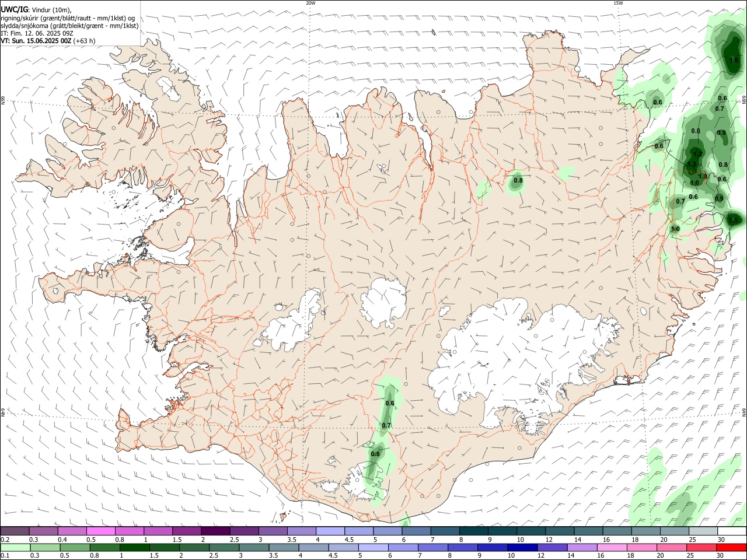Select the palest green rain swatch for 0.1

point(15,548)
